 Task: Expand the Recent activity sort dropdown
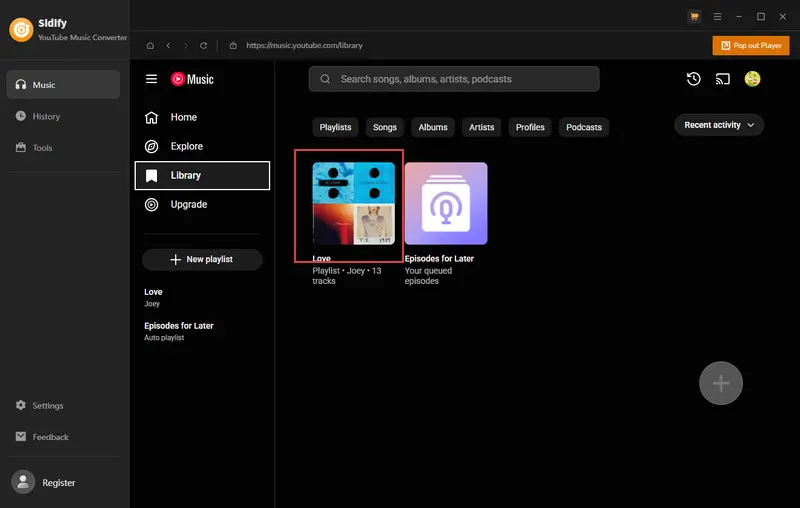719,125
